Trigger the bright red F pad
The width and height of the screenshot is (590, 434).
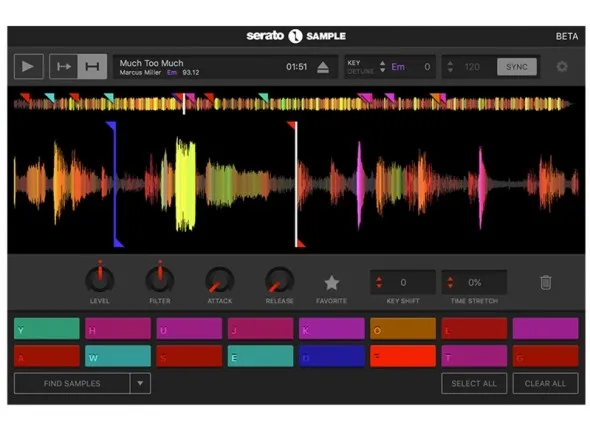[x=403, y=356]
